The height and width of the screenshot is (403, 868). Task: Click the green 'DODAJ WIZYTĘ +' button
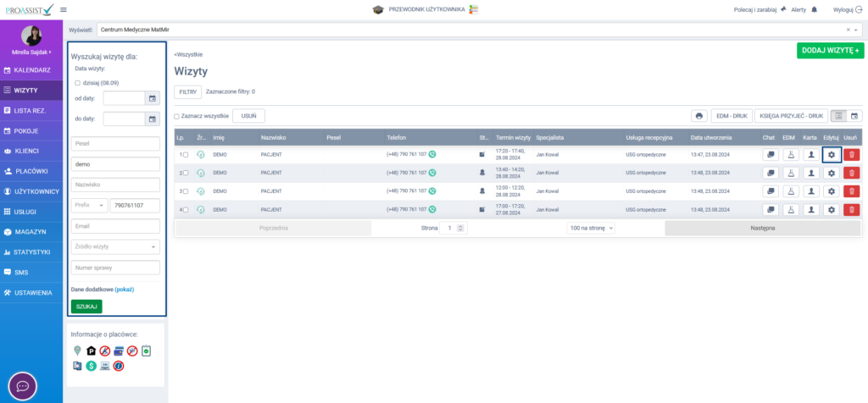coord(830,51)
